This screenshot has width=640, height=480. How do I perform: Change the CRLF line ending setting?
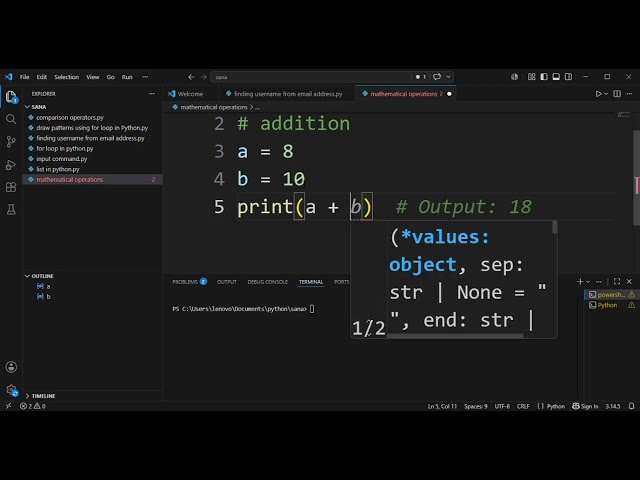(x=523, y=406)
